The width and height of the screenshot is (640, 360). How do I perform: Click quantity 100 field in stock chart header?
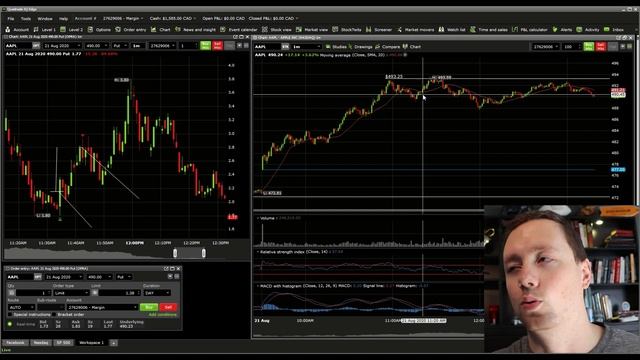pos(571,47)
